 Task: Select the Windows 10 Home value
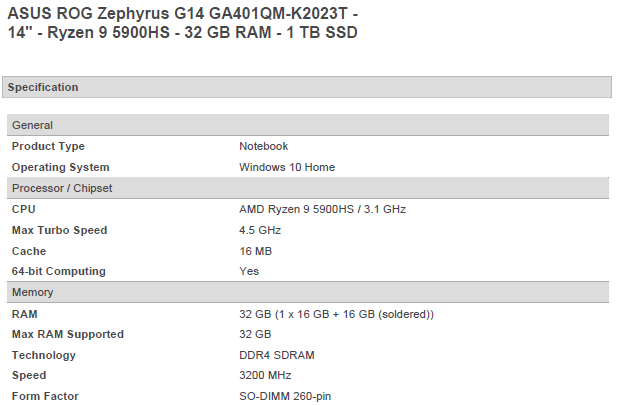(x=287, y=167)
